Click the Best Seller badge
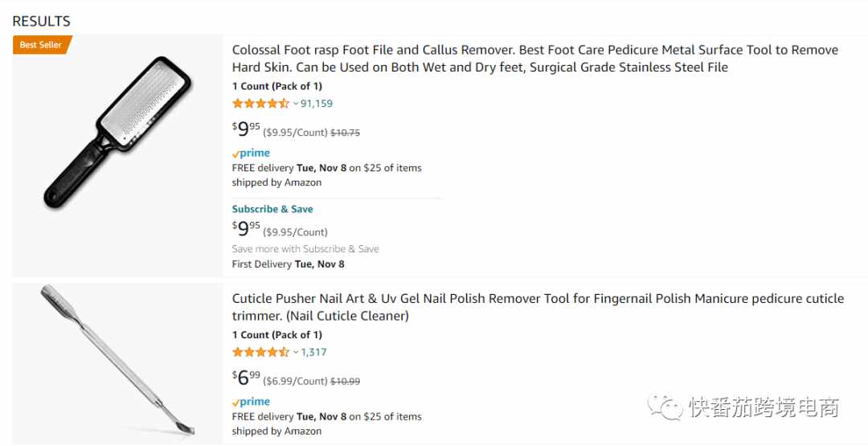The height and width of the screenshot is (446, 868). tap(42, 45)
